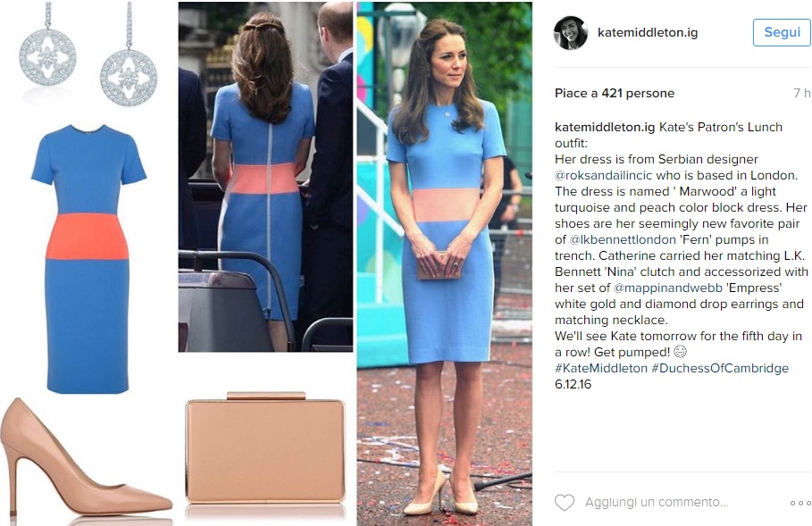Click the back view dress photo

265,177
